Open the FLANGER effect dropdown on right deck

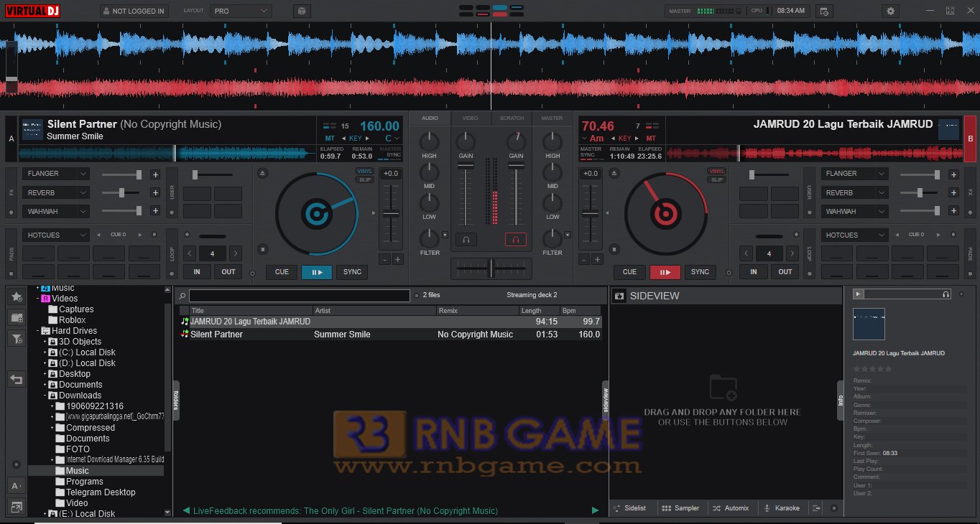pos(854,174)
